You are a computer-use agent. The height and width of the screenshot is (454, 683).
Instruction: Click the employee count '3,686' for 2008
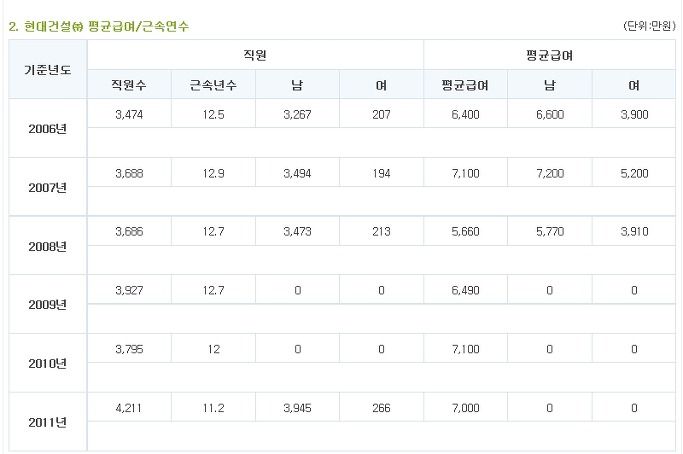click(x=129, y=231)
